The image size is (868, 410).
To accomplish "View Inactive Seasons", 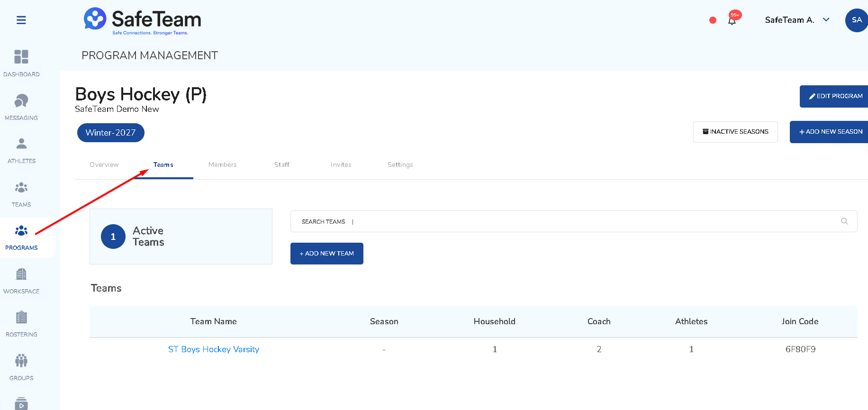I will [x=735, y=132].
